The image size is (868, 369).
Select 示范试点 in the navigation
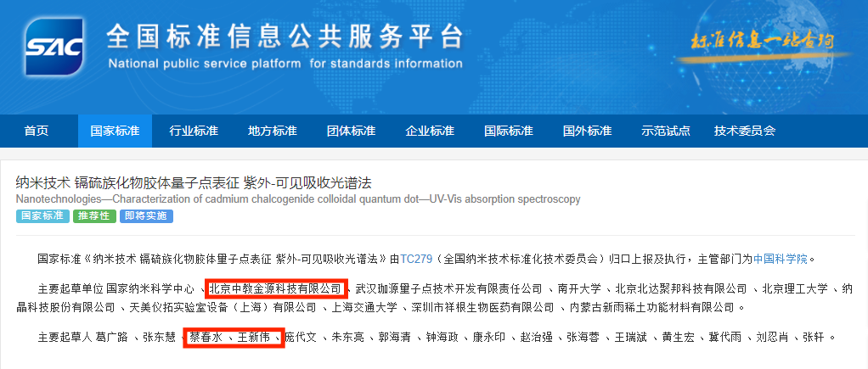[666, 131]
